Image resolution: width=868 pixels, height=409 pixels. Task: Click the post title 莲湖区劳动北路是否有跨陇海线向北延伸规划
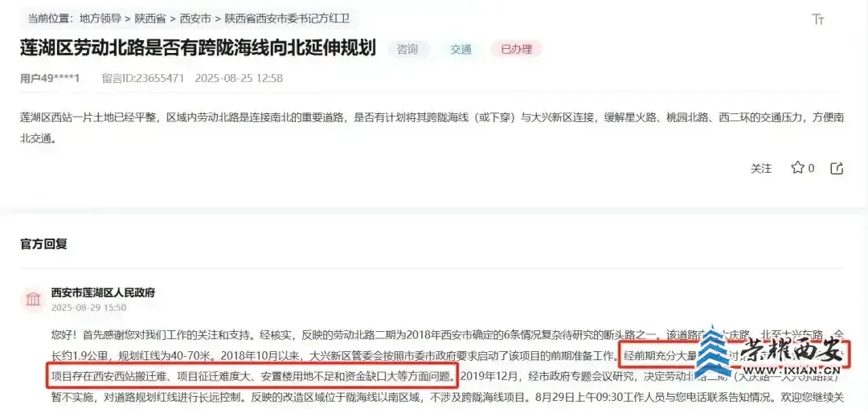[x=199, y=48]
